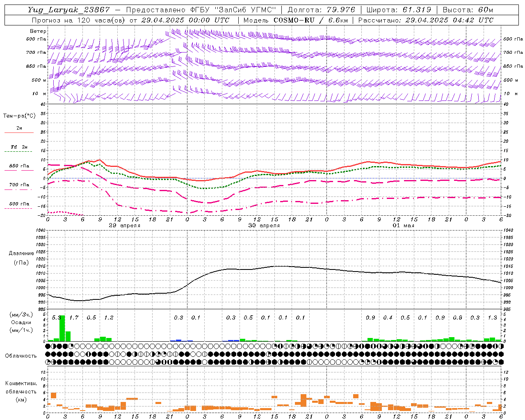
Task: Click the model label "COSMO-RU / 6.6км"
Action: (311, 20)
